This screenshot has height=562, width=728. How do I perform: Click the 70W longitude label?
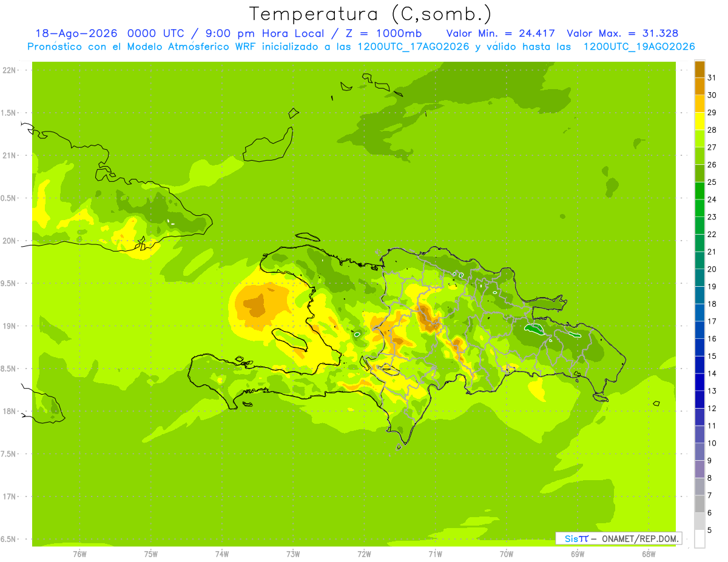tap(506, 554)
